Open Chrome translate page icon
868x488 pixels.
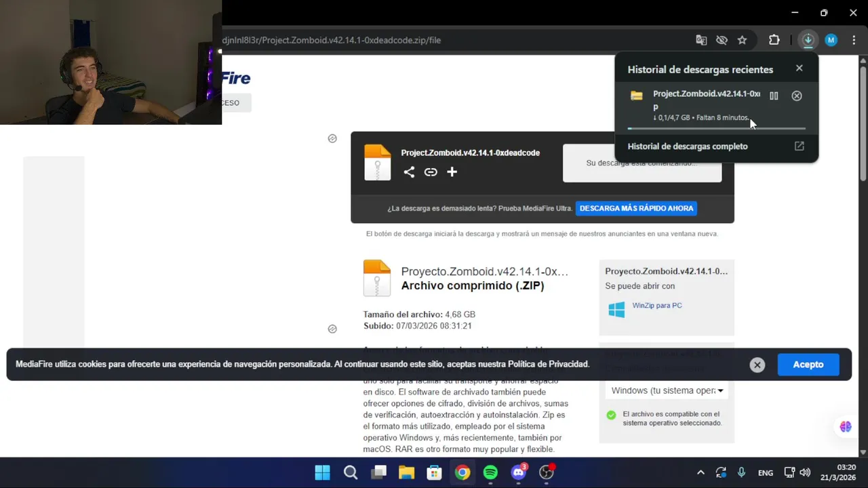point(701,40)
